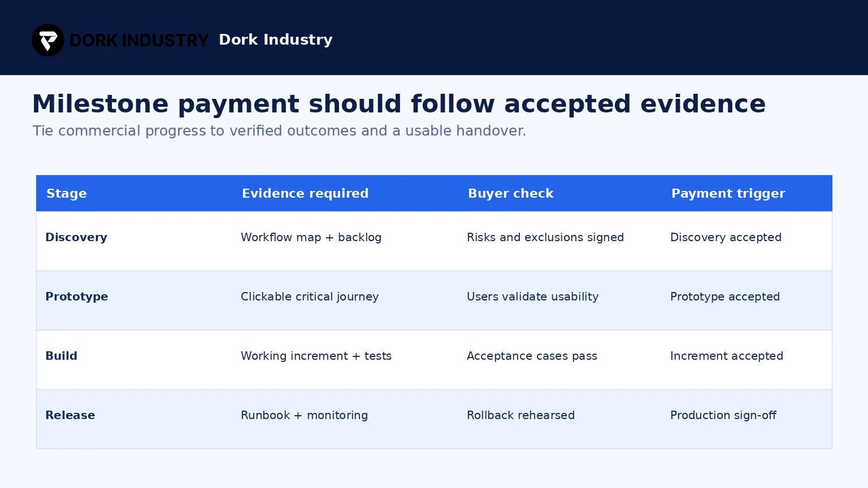
Task: Click the subtitle starting 'Tie commercial progress'
Action: click(x=279, y=131)
